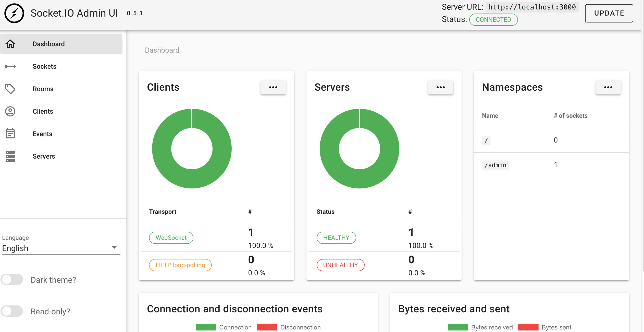The height and width of the screenshot is (332, 644).
Task: Click the Status column header in Servers
Action: tap(326, 212)
